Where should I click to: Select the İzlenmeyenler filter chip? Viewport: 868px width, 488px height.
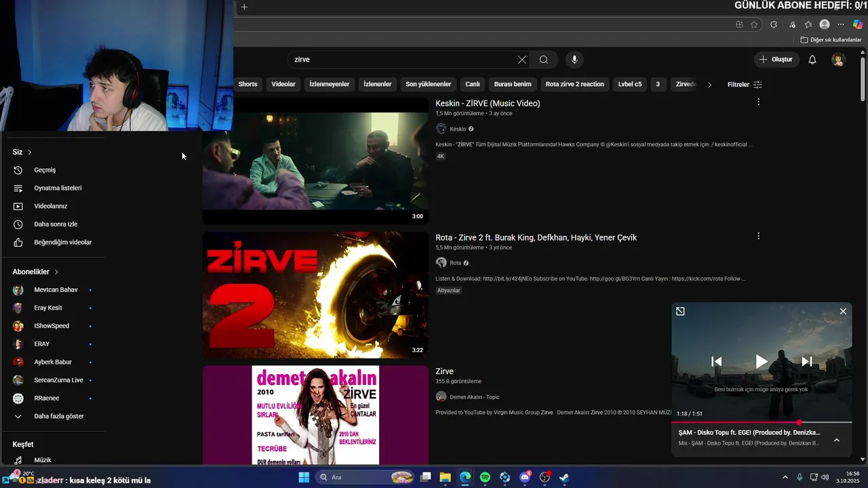click(x=330, y=84)
